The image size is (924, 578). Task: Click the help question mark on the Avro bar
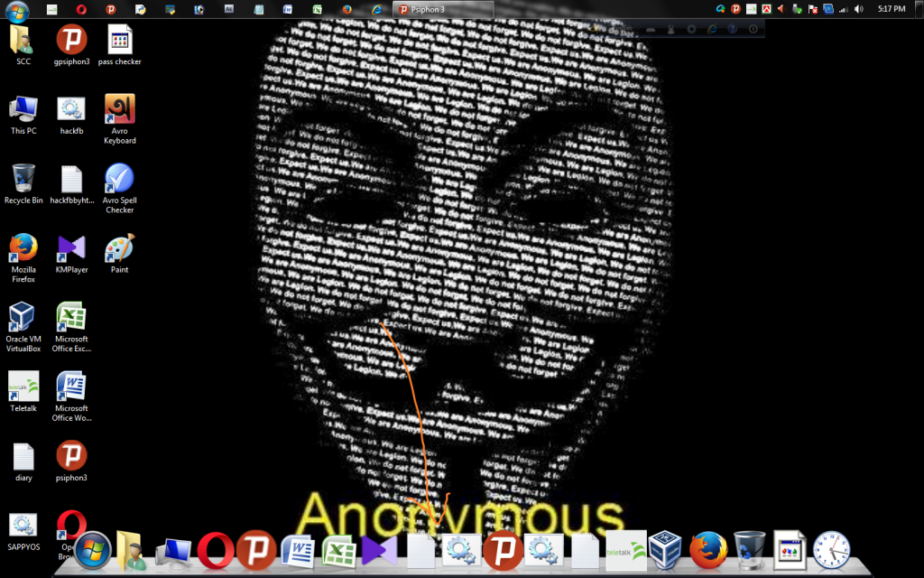click(x=733, y=28)
